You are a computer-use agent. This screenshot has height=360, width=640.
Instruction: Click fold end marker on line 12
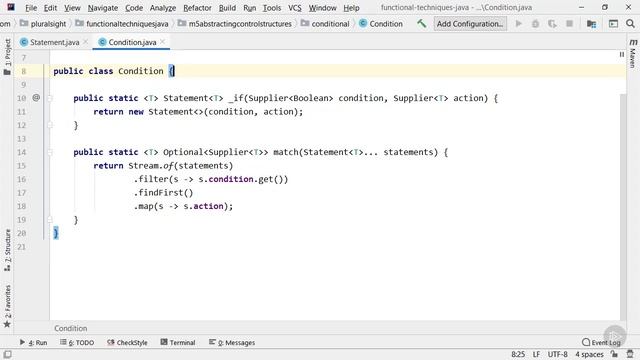(x=50, y=125)
